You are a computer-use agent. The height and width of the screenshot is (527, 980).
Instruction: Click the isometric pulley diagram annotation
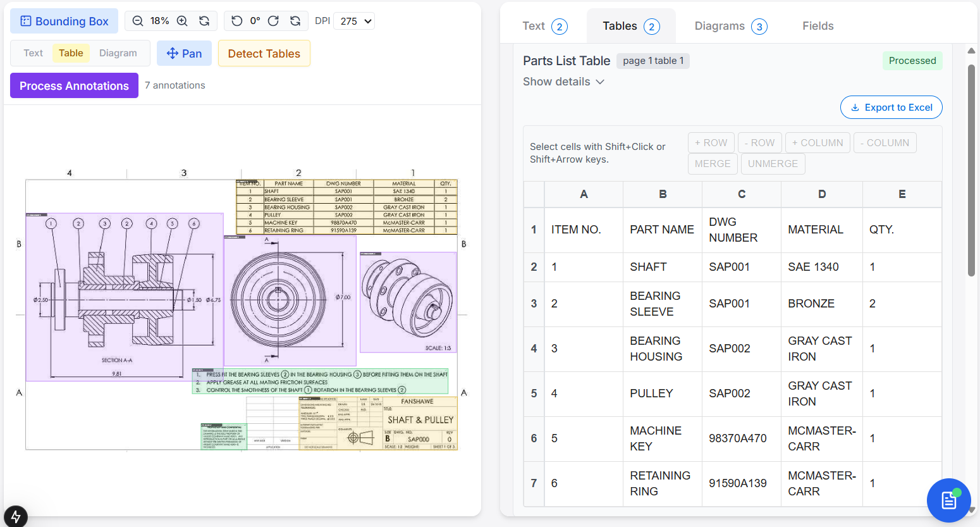tap(408, 302)
